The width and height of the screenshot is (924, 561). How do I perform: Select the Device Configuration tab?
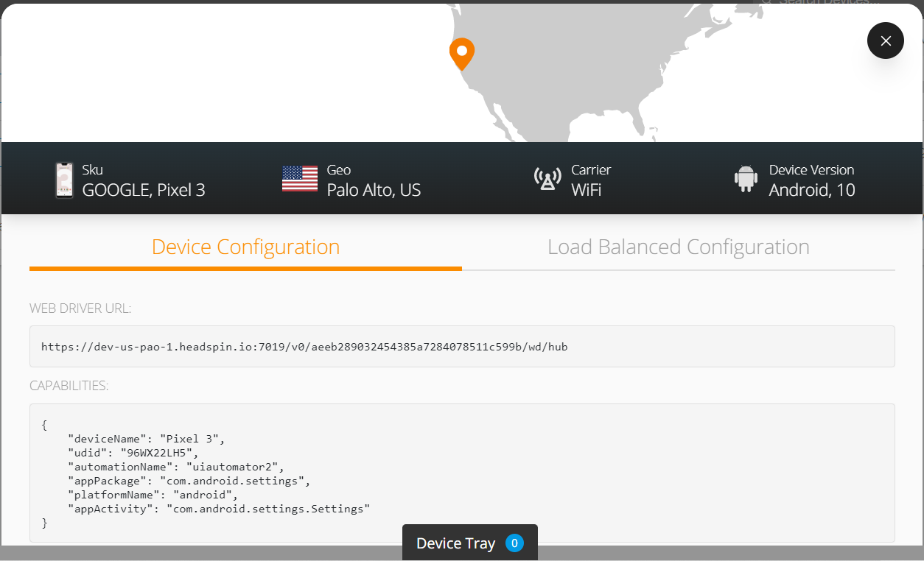pyautogui.click(x=245, y=247)
